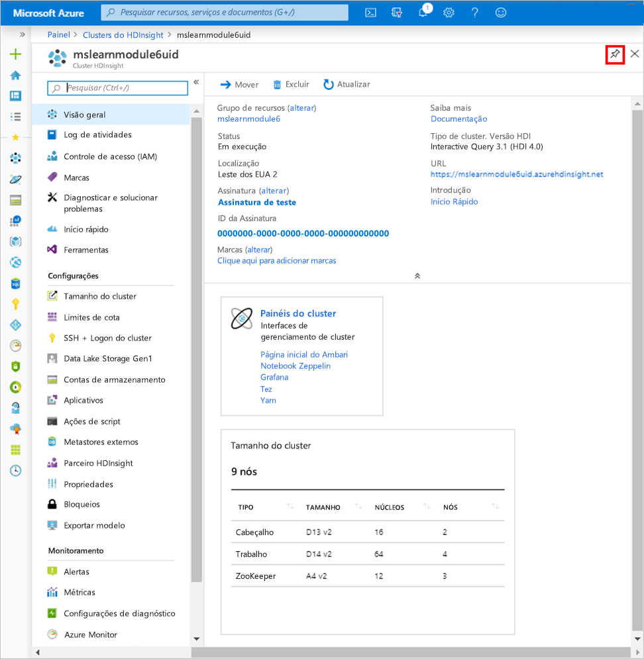Image resolution: width=644 pixels, height=659 pixels.
Task: Open Favorites with the star icon
Action: point(15,137)
